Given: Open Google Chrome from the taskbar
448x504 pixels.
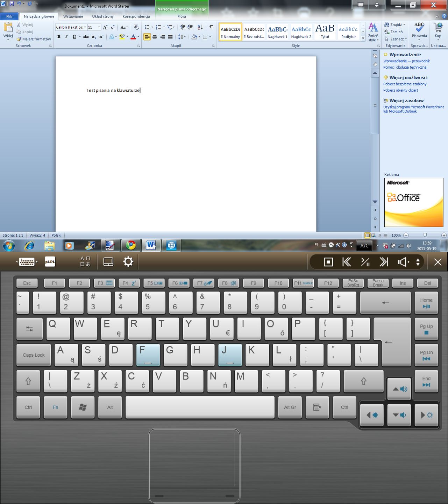Looking at the screenshot, I should pyautogui.click(x=131, y=246).
